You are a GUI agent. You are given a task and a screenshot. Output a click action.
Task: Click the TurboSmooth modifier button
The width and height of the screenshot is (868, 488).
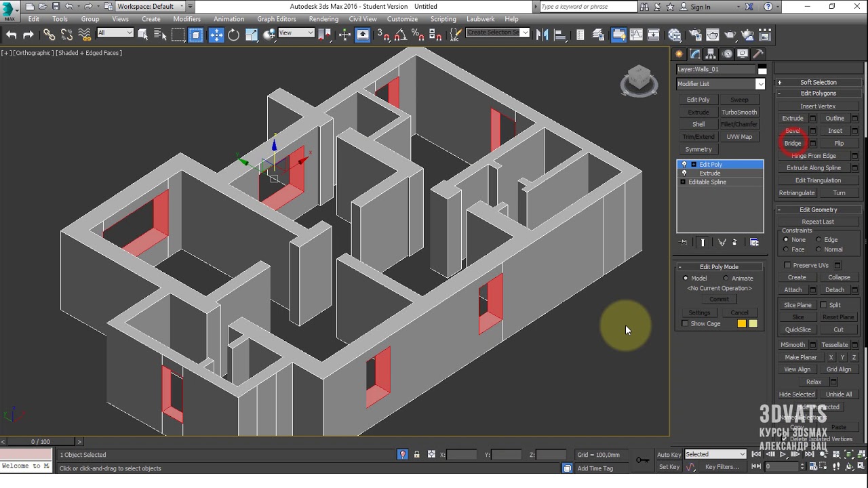pos(739,112)
